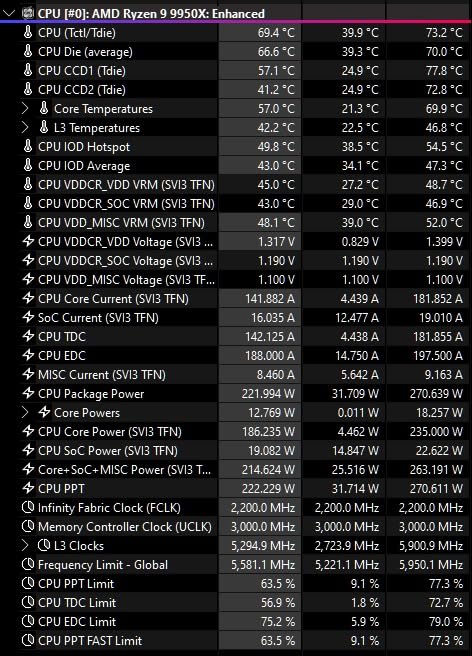Select the CPU Core Current (SVI3 TFN) label
The image size is (472, 656).
tap(113, 299)
